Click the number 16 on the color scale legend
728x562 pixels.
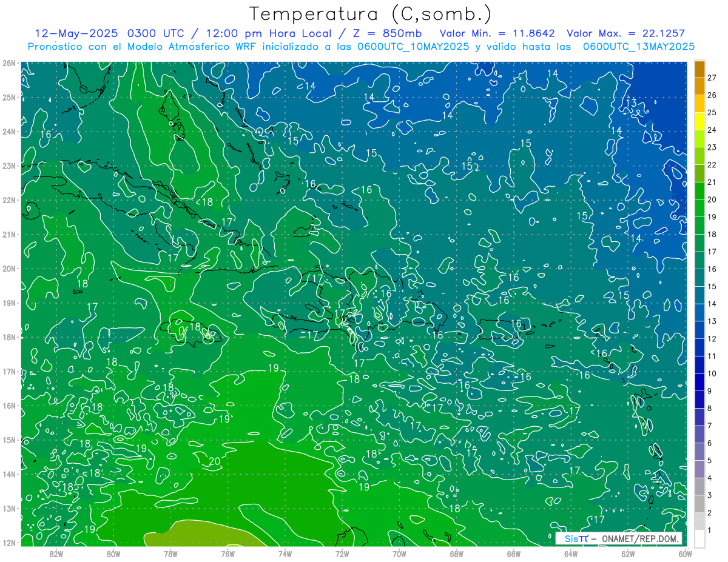tap(712, 269)
